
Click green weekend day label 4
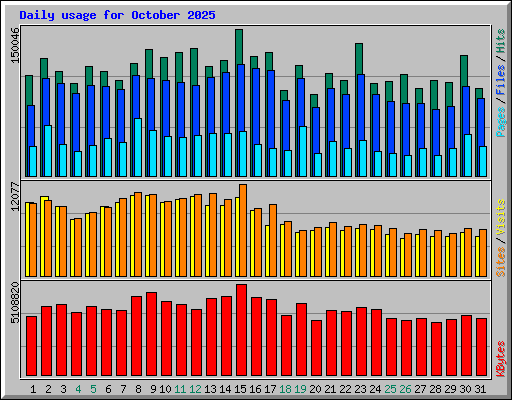coord(78,389)
